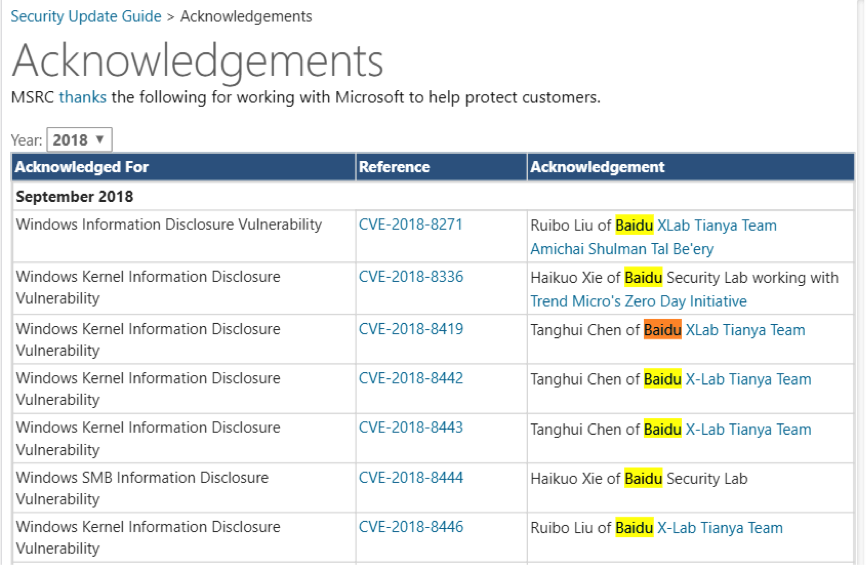Open the Year 2018 dropdown

[x=79, y=140]
